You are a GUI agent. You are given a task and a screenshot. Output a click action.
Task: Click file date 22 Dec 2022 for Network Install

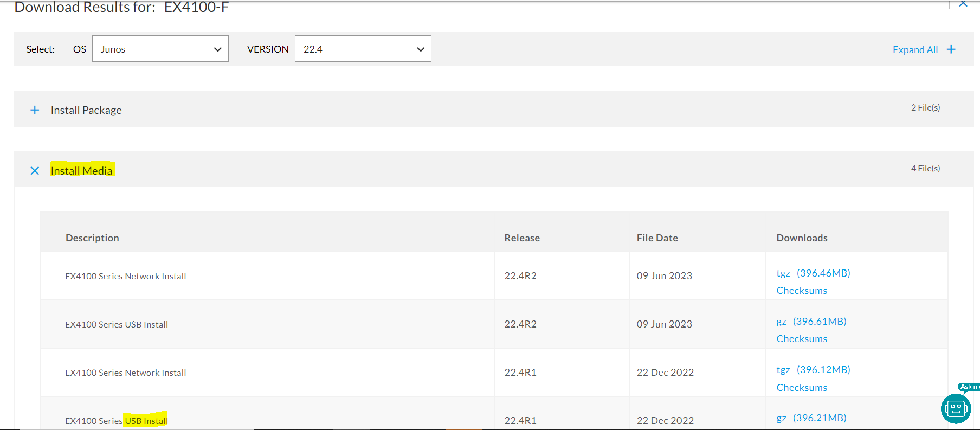665,372
